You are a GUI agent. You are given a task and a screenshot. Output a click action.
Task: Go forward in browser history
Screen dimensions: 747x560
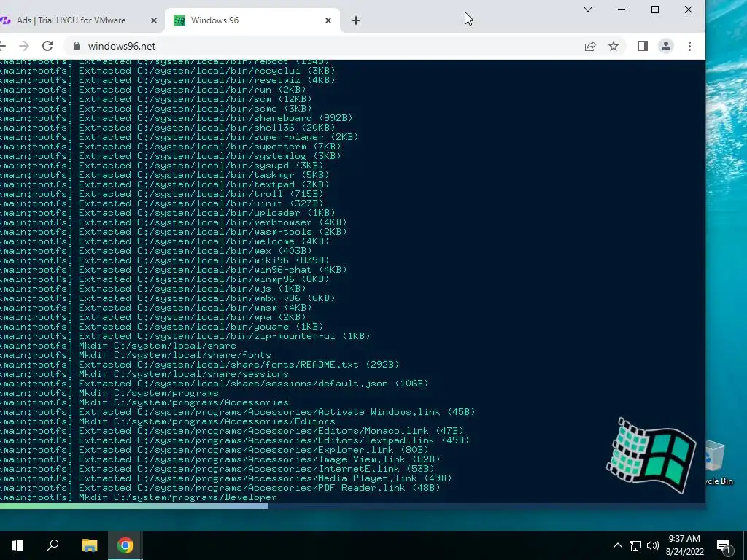24,46
